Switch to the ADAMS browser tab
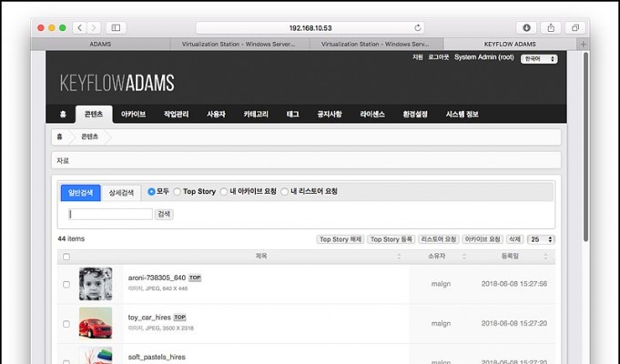The height and width of the screenshot is (364, 620). point(100,45)
